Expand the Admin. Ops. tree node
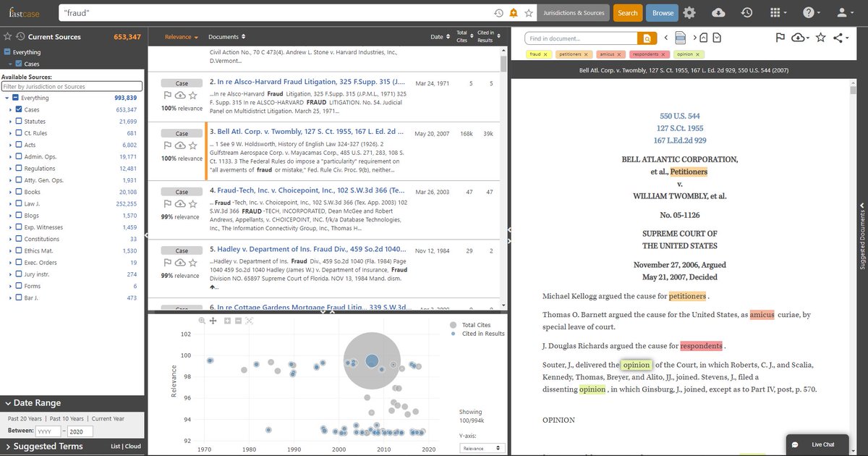This screenshot has height=456, width=868. [11, 156]
